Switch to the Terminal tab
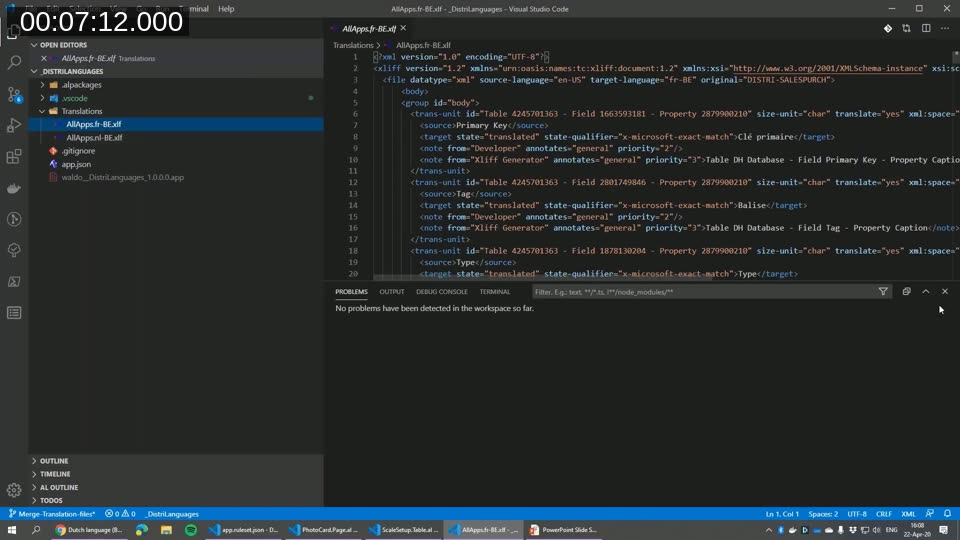 495,291
